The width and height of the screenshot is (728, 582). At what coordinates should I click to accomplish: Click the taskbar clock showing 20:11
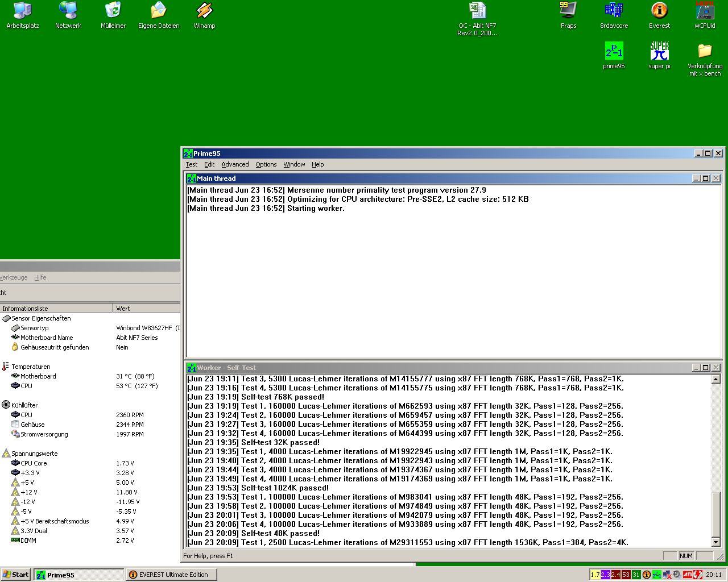(x=714, y=575)
